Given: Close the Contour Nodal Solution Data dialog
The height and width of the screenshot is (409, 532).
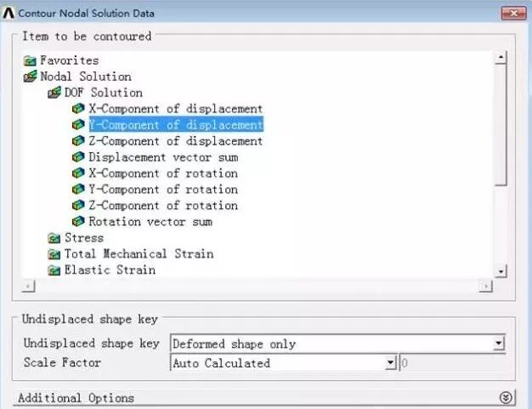Looking at the screenshot, I should (x=514, y=14).
